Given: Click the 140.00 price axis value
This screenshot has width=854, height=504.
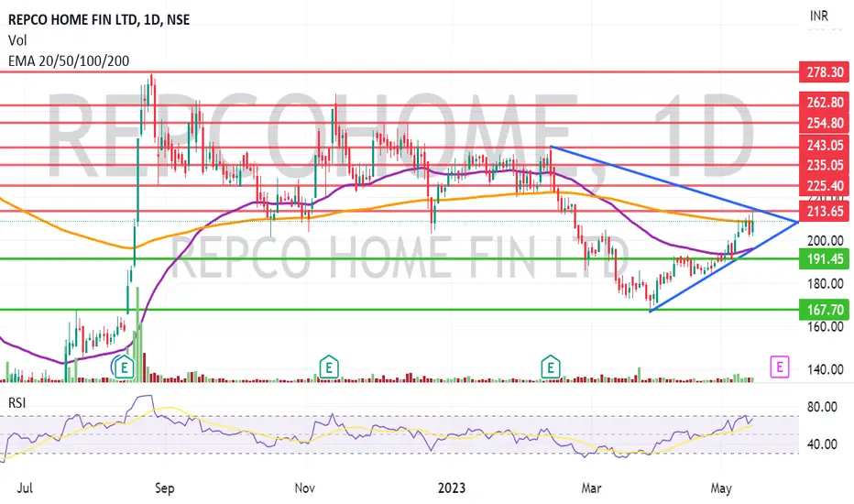Looking at the screenshot, I should coord(825,369).
